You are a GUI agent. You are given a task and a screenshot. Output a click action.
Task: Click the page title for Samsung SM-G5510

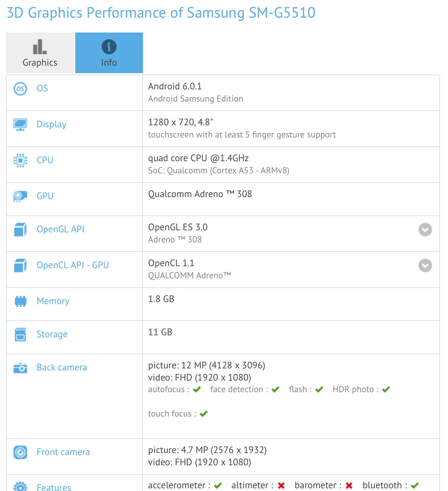(x=161, y=13)
